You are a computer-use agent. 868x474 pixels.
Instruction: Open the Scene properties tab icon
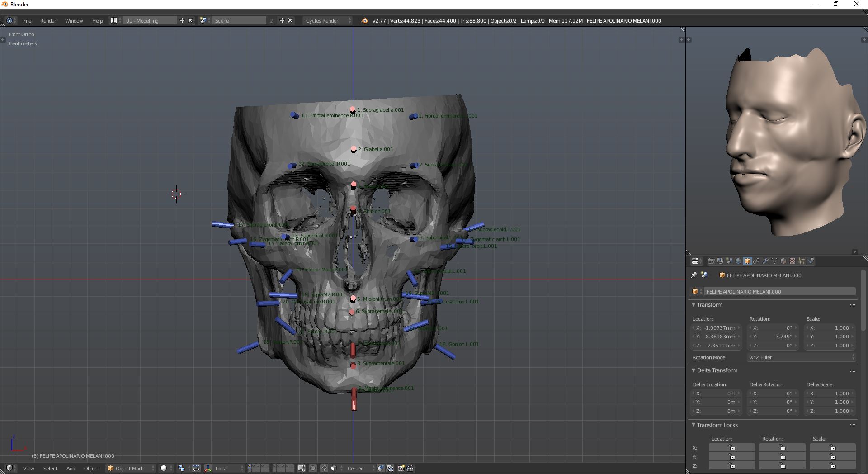coord(729,261)
